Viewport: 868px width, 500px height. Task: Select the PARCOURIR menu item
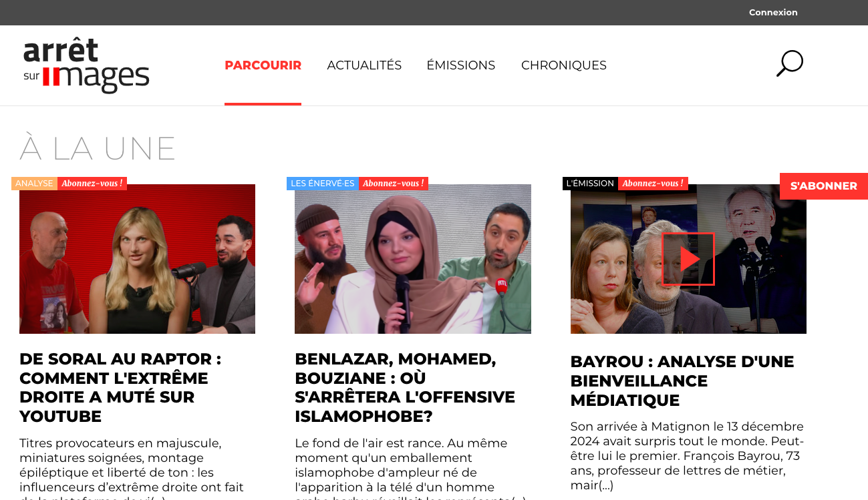263,65
